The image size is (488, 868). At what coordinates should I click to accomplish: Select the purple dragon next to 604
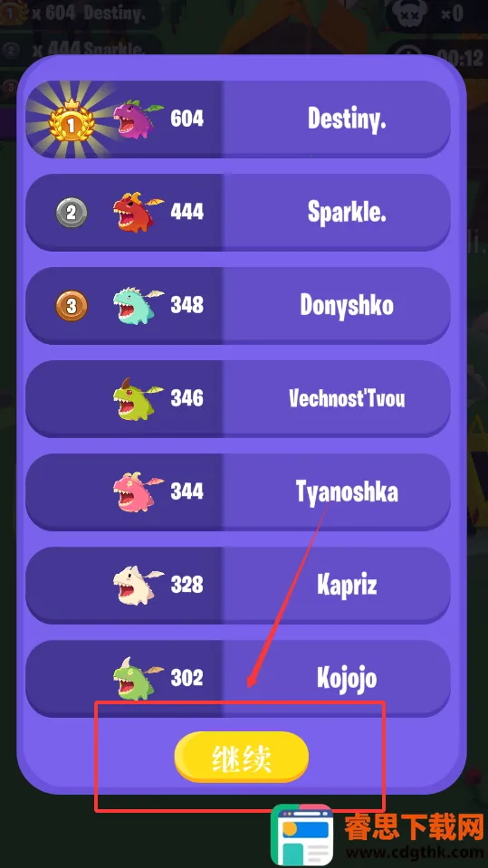pos(138,119)
